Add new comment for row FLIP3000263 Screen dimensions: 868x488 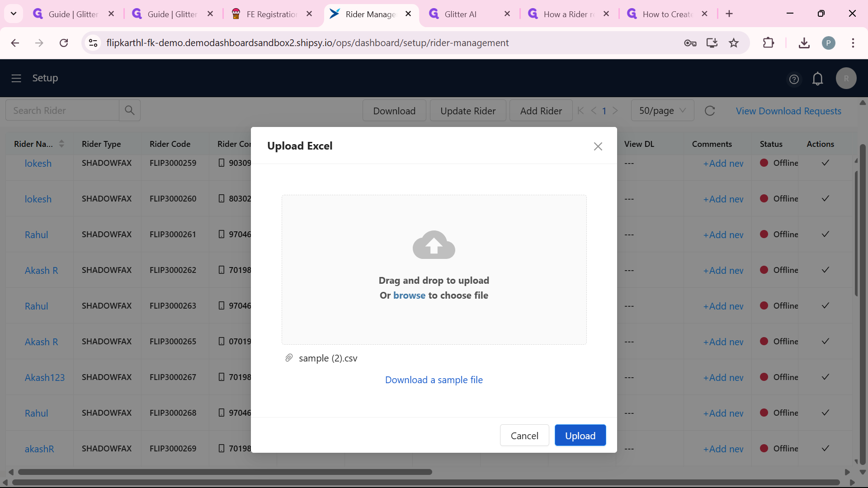pos(723,306)
